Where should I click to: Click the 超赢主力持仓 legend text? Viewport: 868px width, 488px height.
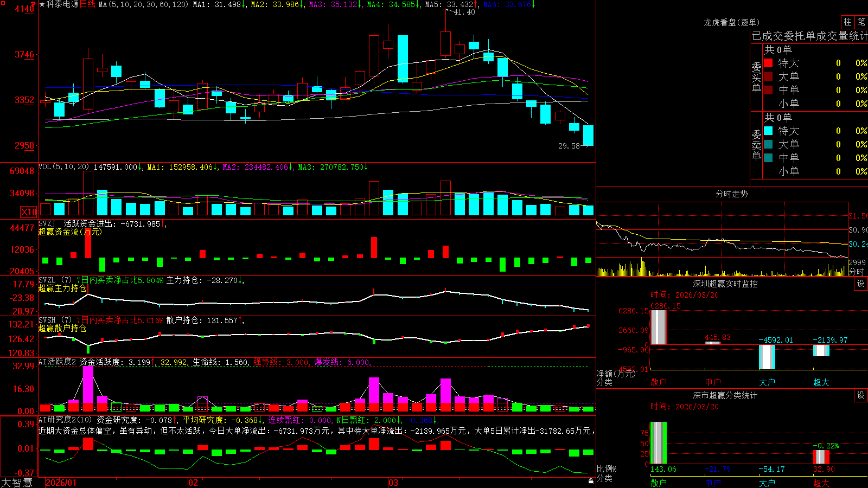[62, 288]
